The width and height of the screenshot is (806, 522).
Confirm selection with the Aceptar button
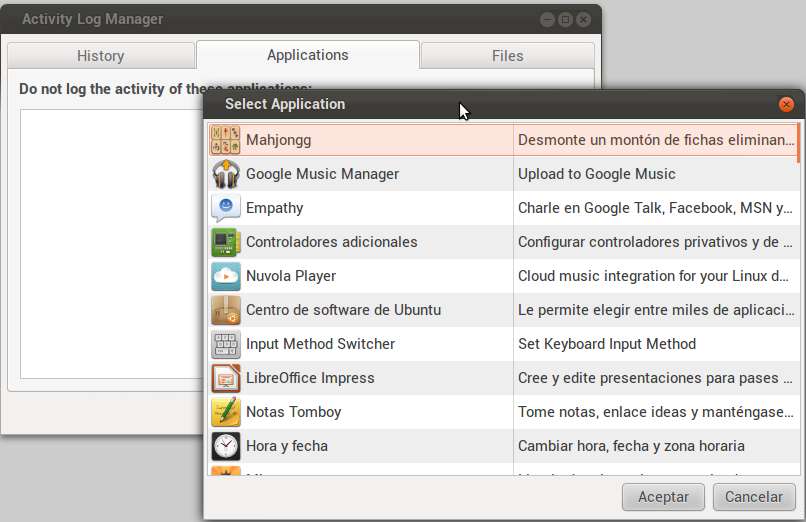click(x=663, y=497)
